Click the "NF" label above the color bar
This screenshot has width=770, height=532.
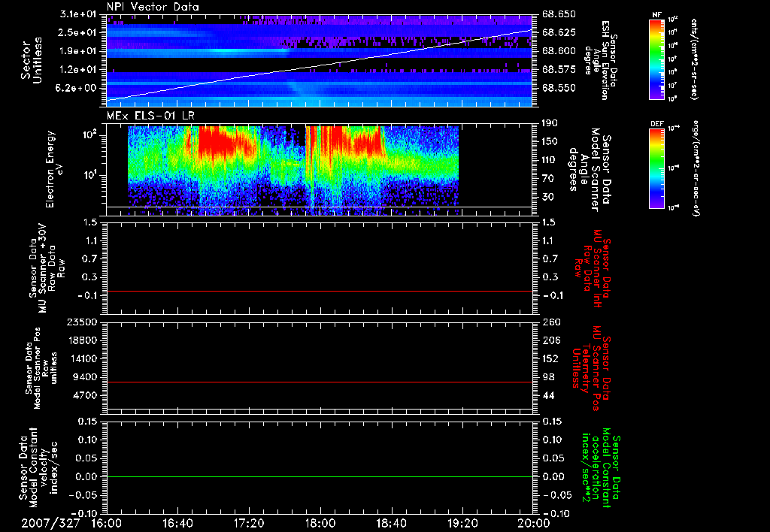(x=656, y=15)
